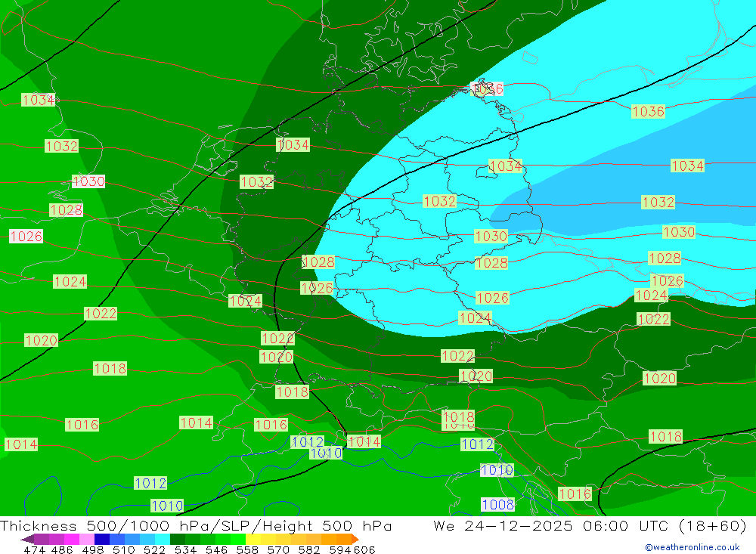This screenshot has width=756, height=554.
Task: Pick the light pink legend swatch
Action: coord(87,539)
